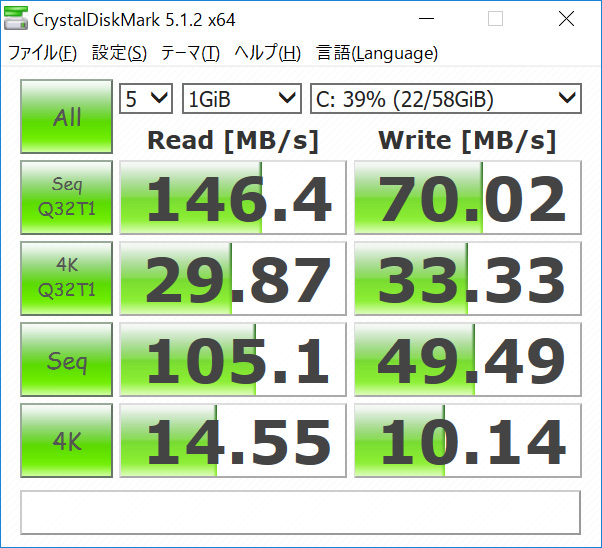Click the Seq Q32T1 write value 70.02

tap(468, 197)
